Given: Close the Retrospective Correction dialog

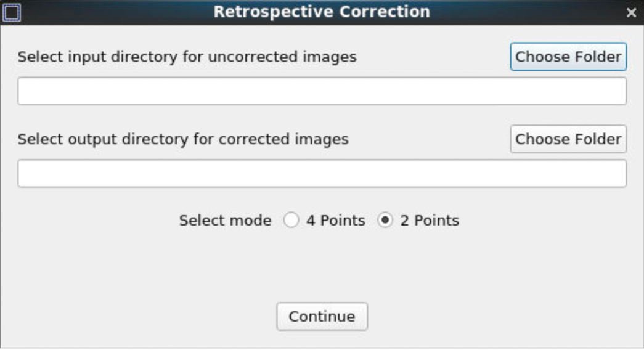Looking at the screenshot, I should 631,12.
